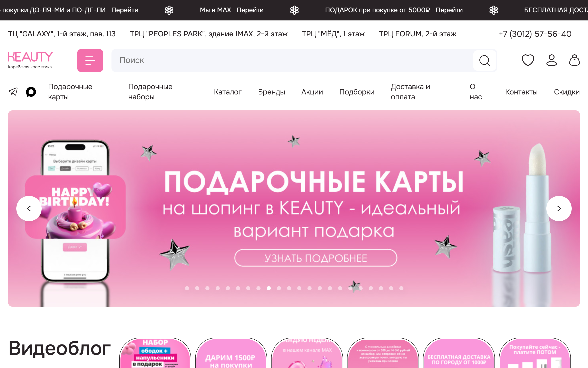
Task: Open the Бренды menu item
Action: tap(271, 92)
